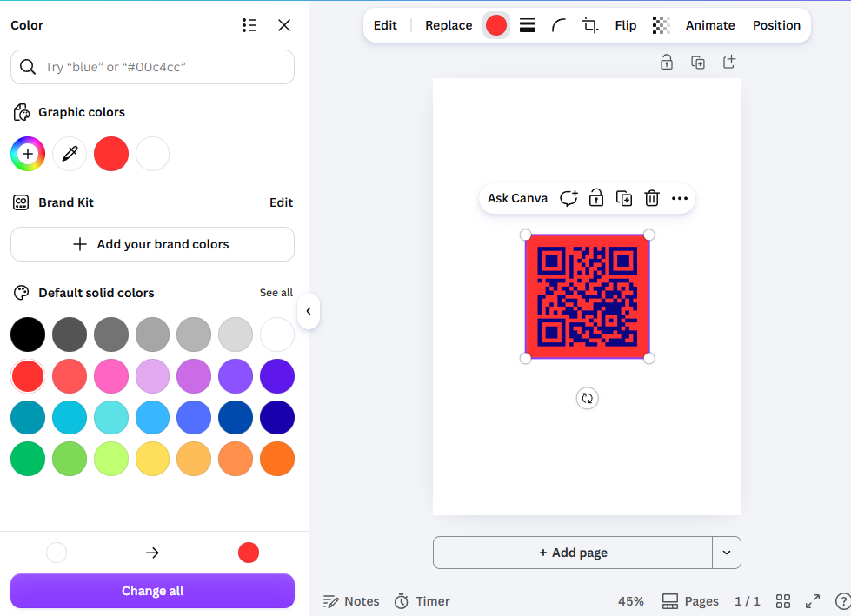Pick the cyan default color swatch

click(x=70, y=418)
